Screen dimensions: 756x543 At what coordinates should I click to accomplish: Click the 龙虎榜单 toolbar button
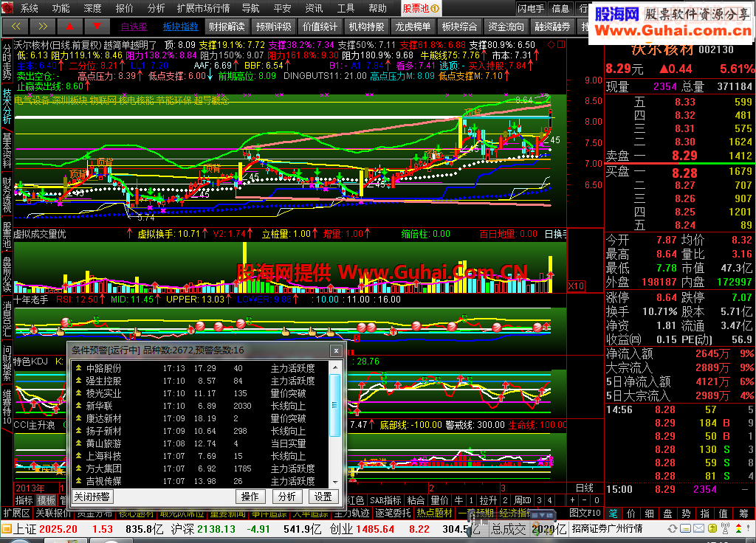tap(413, 27)
